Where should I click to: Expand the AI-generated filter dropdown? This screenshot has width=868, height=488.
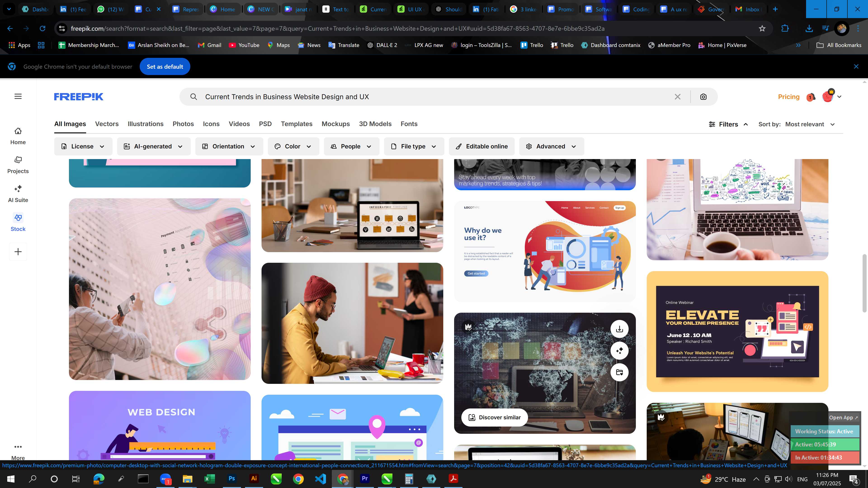[x=154, y=146]
